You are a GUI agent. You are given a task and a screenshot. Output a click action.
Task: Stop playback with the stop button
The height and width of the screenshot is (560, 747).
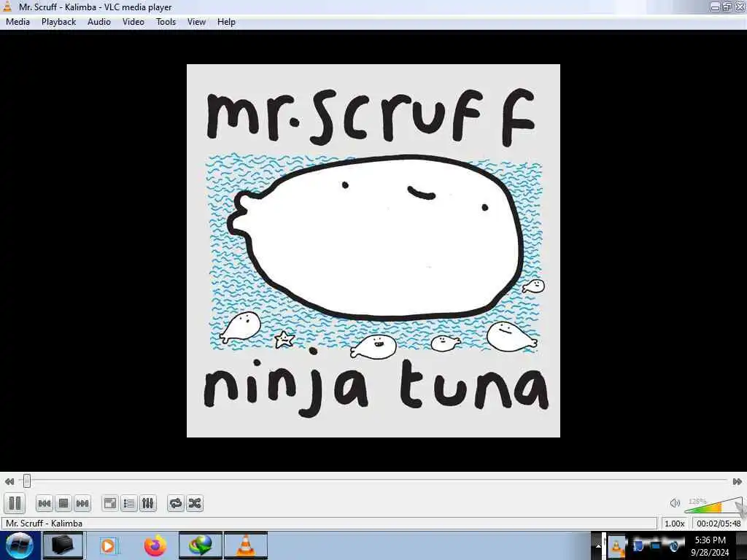coord(63,503)
